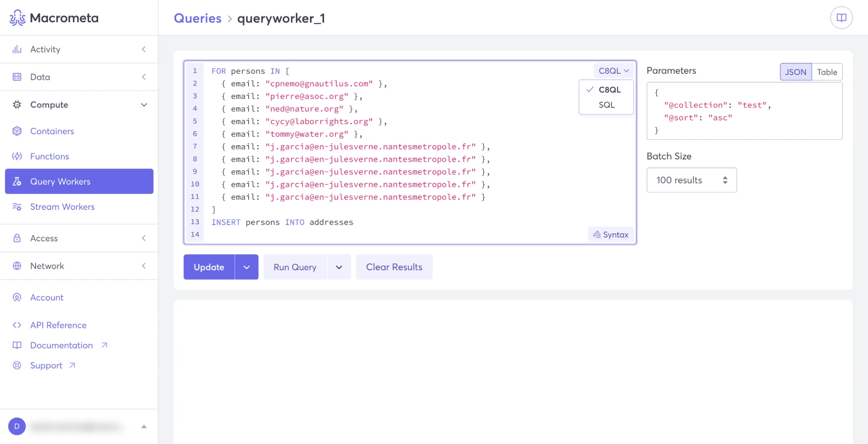Click inside the Parameters JSON editor
The height and width of the screenshot is (444, 868).
(x=744, y=111)
